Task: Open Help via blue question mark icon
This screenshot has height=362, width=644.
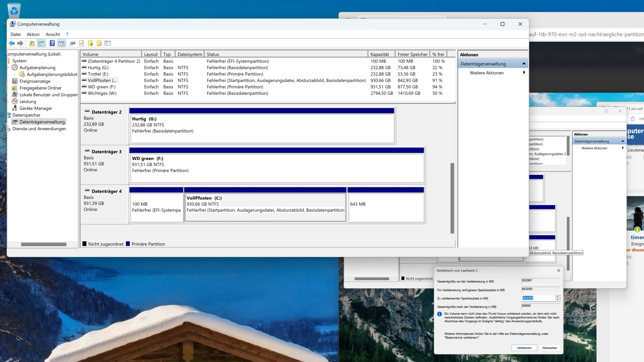Action: (52, 43)
